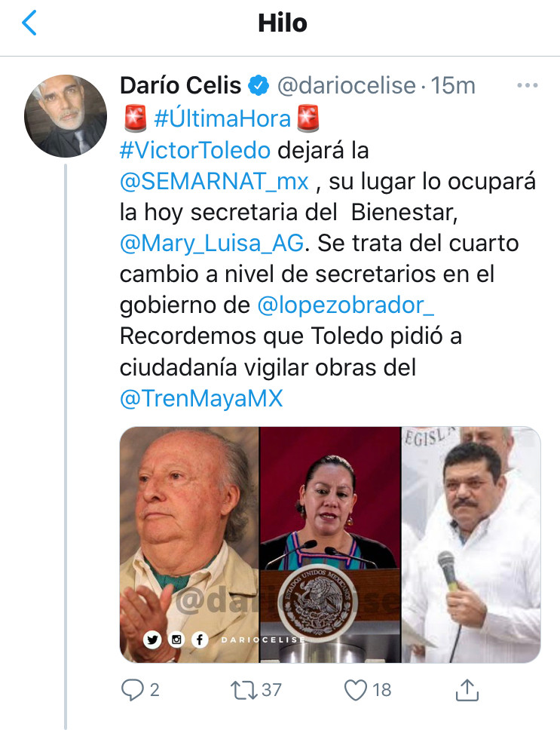Retweet using the arrows icon
This screenshot has height=733, width=560.
(x=244, y=690)
